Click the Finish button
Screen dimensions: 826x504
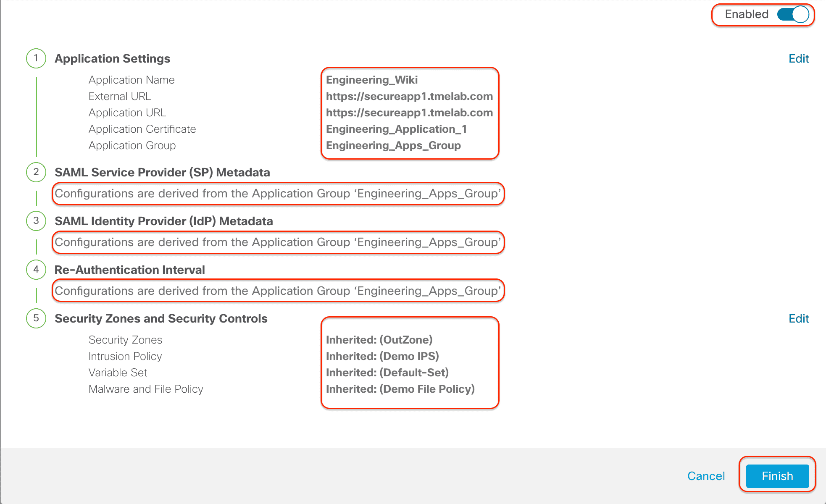click(x=777, y=476)
